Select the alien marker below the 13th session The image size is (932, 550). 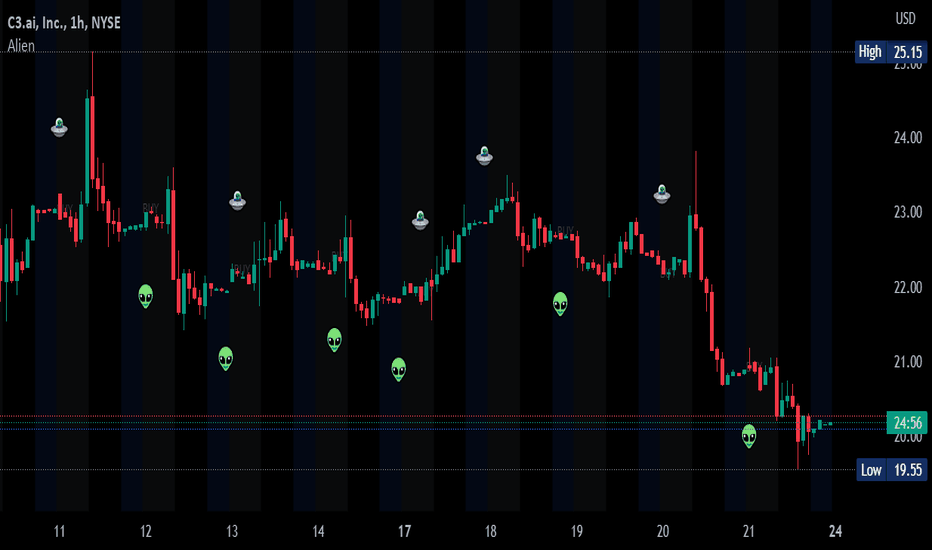225,359
